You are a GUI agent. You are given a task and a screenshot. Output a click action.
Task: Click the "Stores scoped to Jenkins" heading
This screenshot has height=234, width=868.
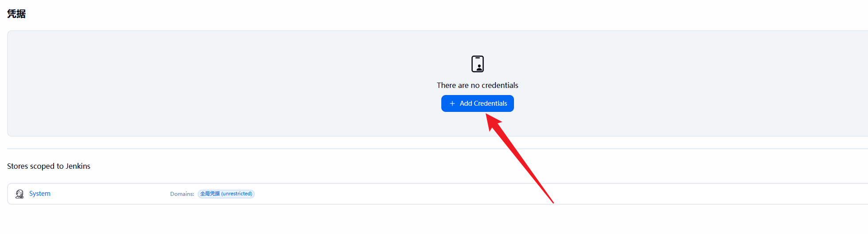click(49, 166)
